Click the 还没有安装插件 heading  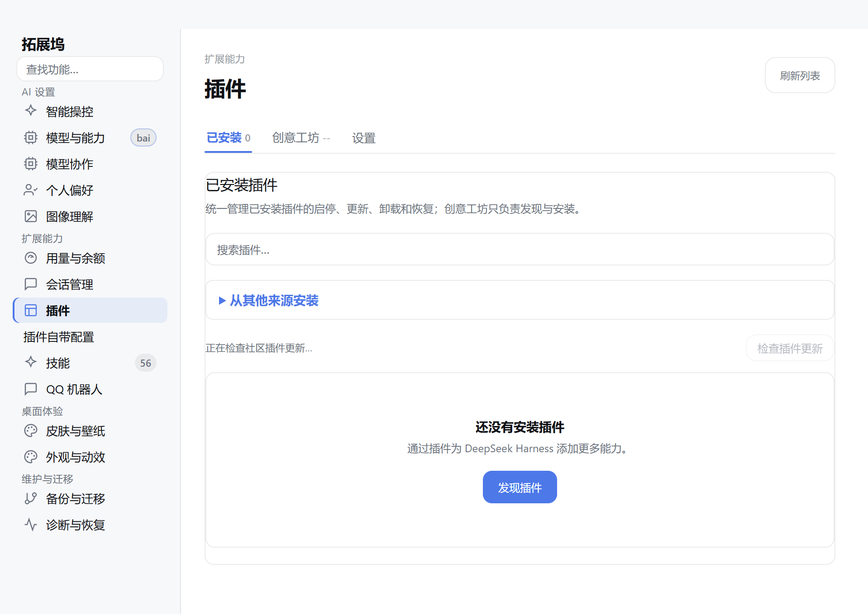pos(520,427)
